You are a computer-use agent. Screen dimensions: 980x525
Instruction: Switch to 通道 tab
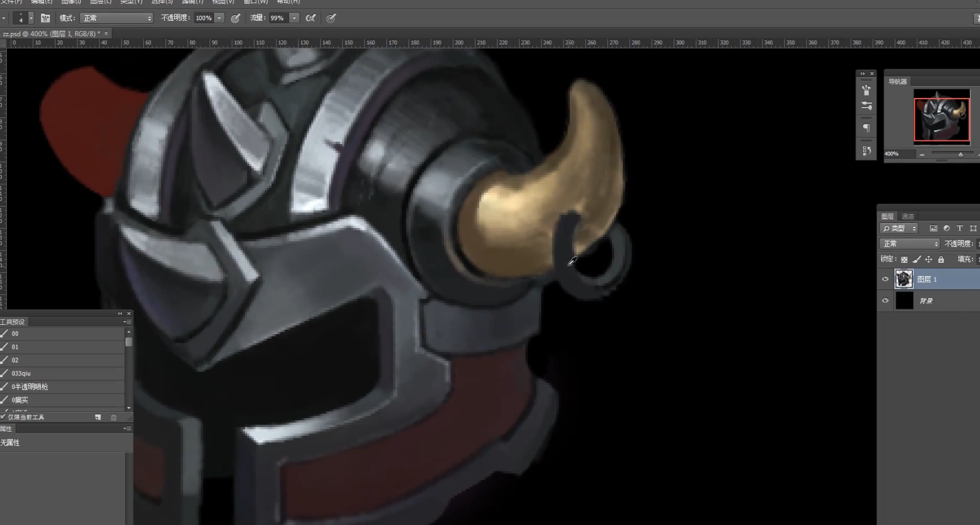908,216
